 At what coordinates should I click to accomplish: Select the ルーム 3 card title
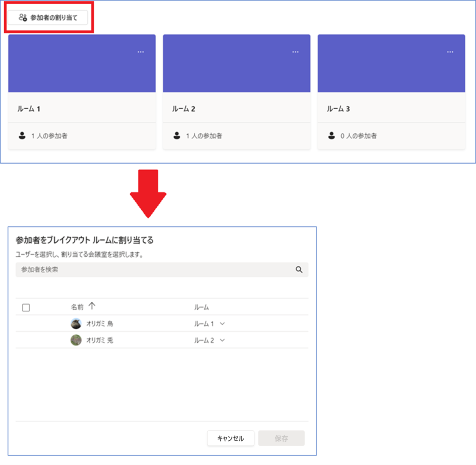click(338, 109)
